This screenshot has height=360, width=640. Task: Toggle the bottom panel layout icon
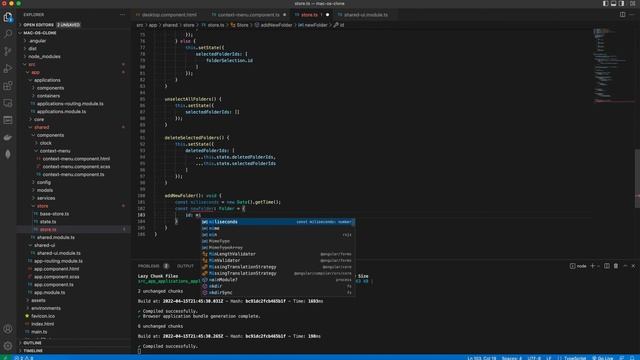[x=613, y=3]
